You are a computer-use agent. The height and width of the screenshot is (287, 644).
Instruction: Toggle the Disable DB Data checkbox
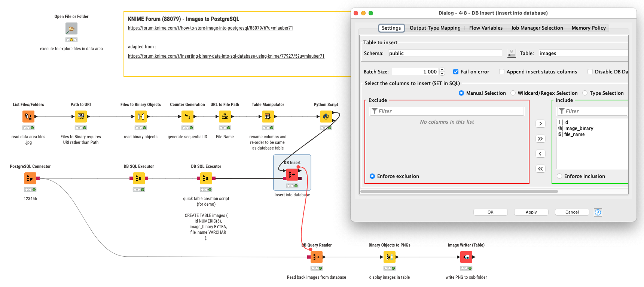(590, 72)
